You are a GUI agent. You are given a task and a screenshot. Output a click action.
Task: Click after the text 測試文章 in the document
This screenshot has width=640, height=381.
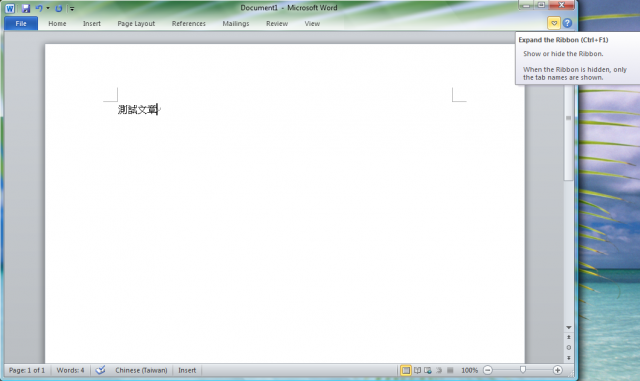[x=158, y=109]
